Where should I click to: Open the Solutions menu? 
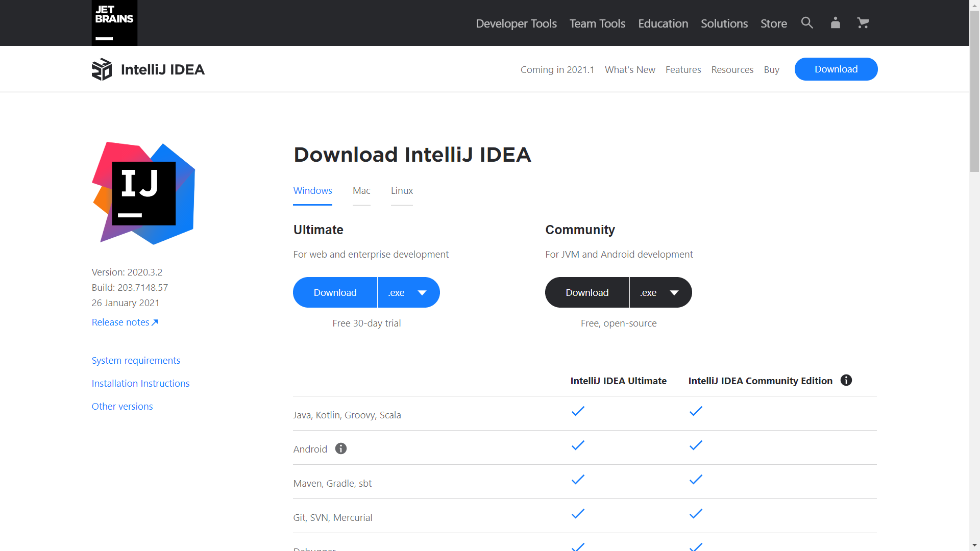tap(724, 23)
